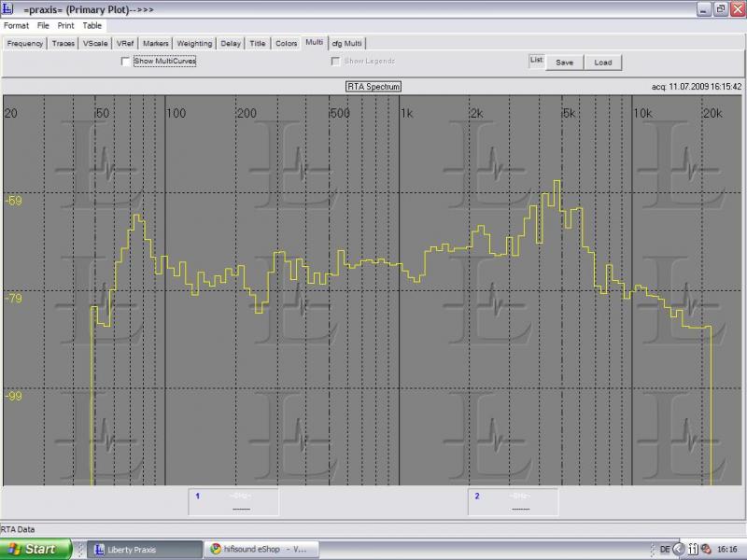Viewport: 747px width, 560px height.
Task: Switch to the Weighting tab
Action: pyautogui.click(x=194, y=43)
